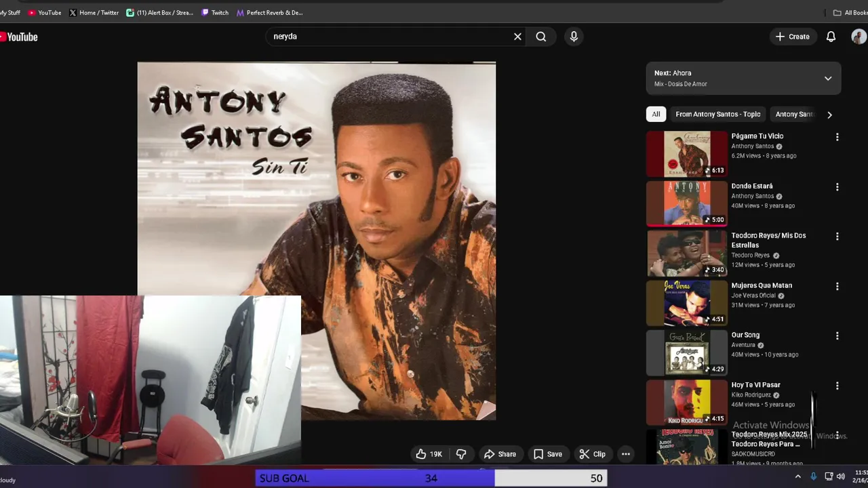
Task: Click the search magnifier button
Action: pos(541,37)
